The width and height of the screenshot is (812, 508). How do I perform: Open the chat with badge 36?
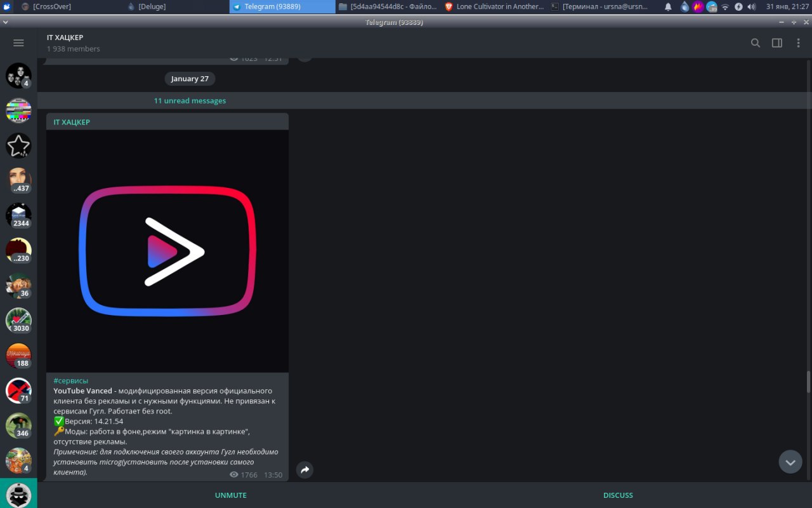[18, 286]
